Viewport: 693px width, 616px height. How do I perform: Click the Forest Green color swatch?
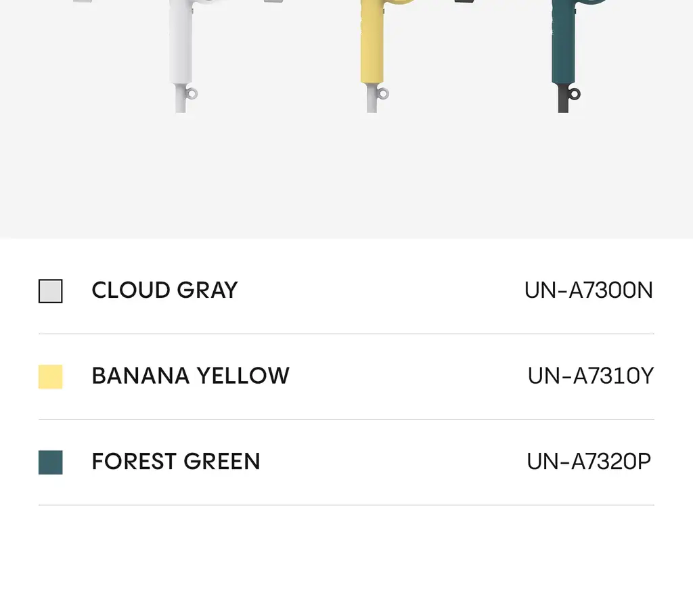click(50, 462)
